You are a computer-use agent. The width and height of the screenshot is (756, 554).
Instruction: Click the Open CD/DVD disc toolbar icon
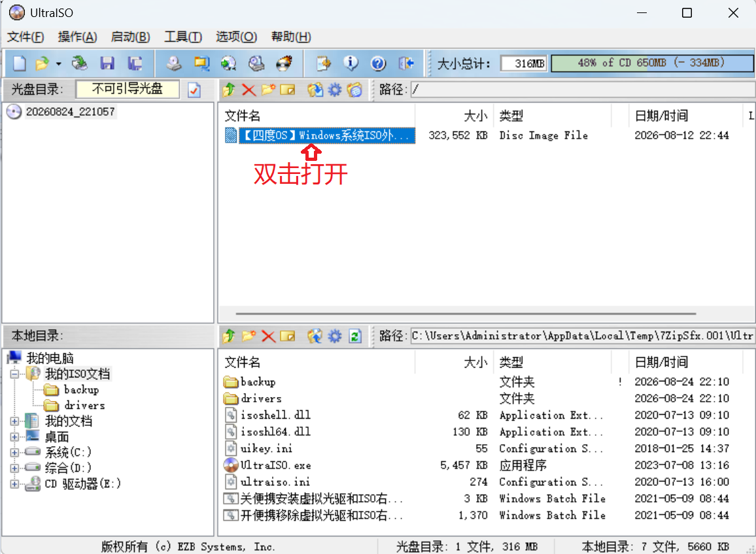(x=80, y=63)
